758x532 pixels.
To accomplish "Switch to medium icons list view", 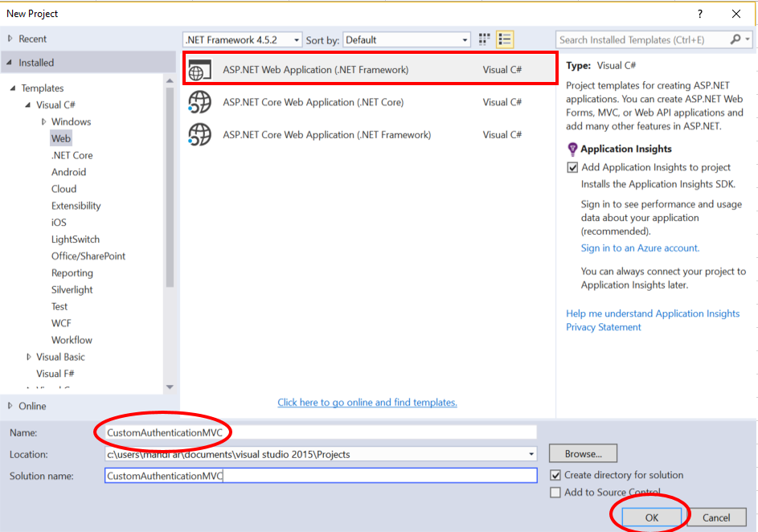I will pyautogui.click(x=505, y=39).
